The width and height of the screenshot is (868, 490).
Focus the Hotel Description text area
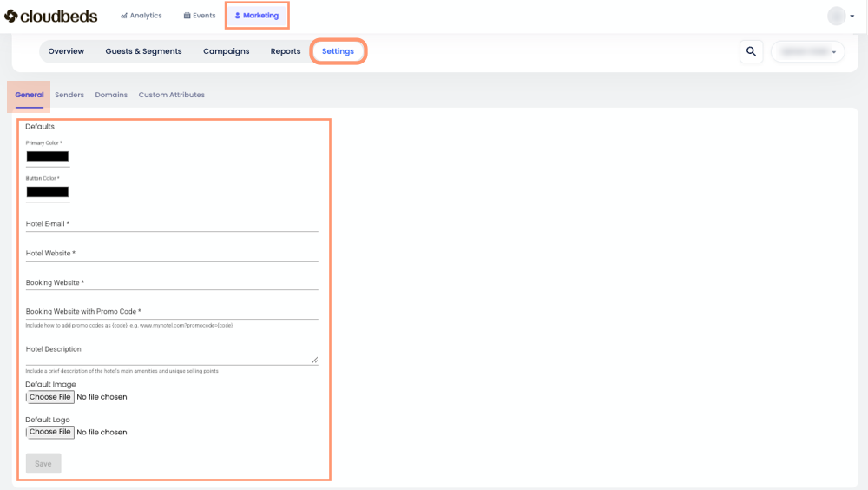point(172,350)
